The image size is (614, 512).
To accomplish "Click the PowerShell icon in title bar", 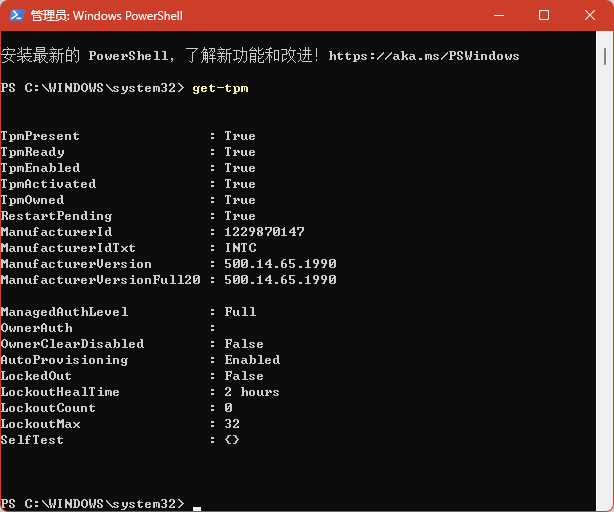I will point(17,16).
